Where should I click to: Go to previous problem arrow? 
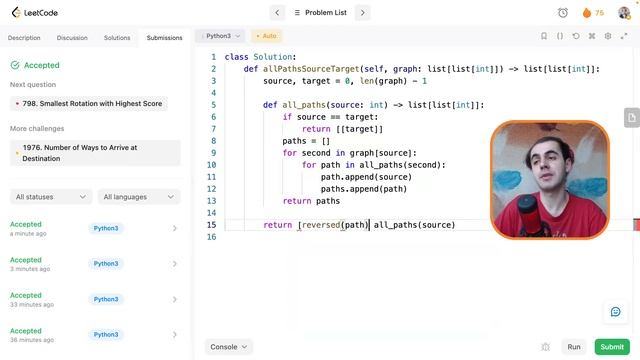pyautogui.click(x=277, y=13)
